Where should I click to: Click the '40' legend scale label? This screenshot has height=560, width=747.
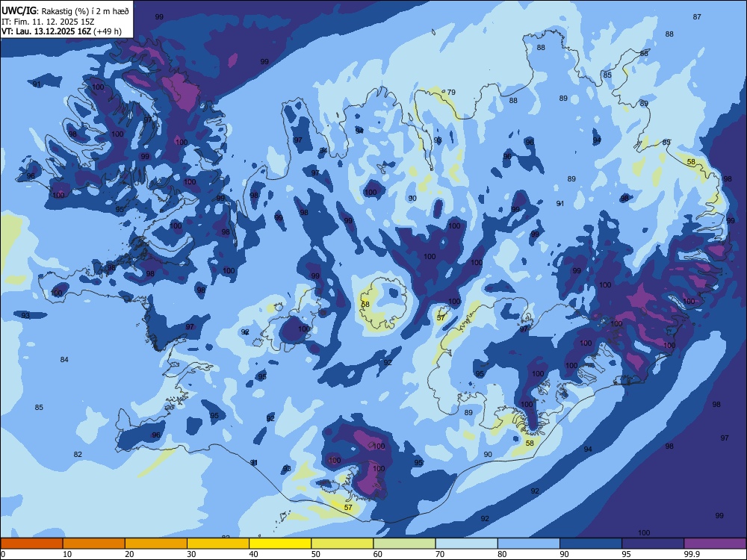point(253,554)
